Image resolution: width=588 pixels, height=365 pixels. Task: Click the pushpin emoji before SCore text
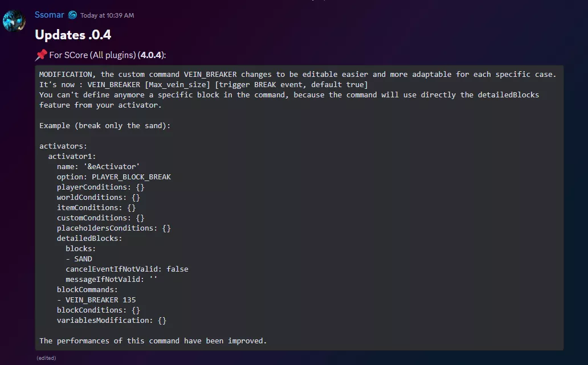pyautogui.click(x=40, y=55)
